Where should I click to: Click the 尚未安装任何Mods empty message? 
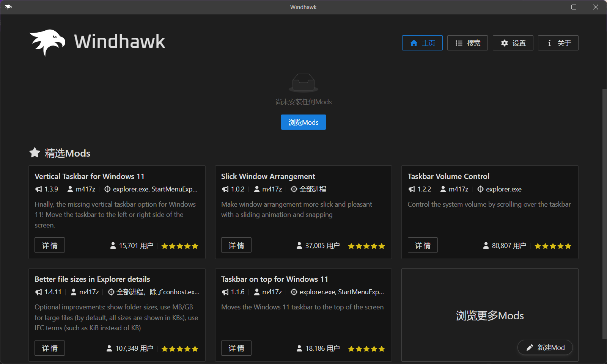(303, 102)
